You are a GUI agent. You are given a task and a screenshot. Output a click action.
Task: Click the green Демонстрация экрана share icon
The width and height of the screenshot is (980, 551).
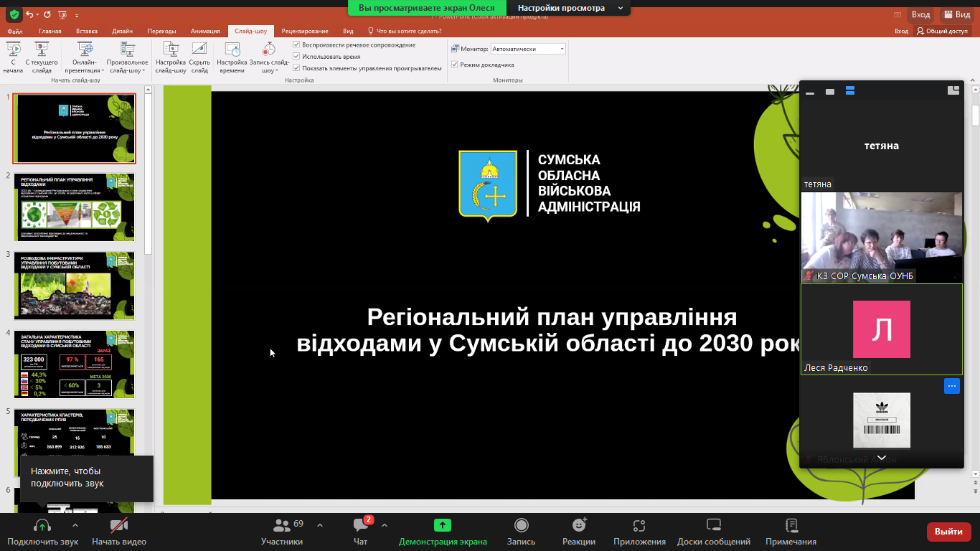click(443, 526)
